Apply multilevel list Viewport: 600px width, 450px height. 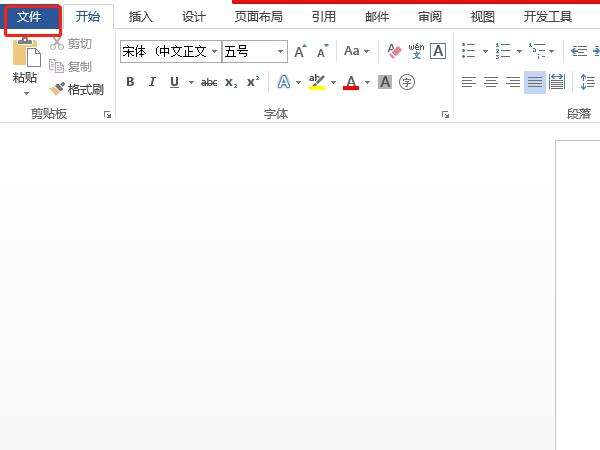(x=538, y=51)
